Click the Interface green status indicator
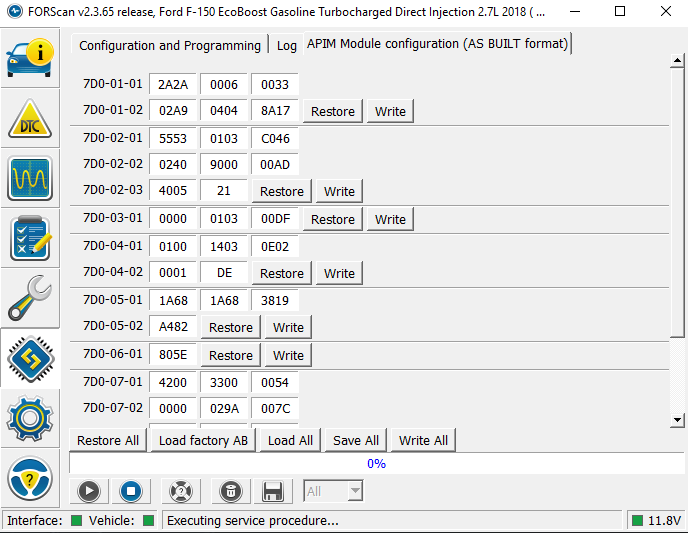Image resolution: width=688 pixels, height=533 pixels. [x=76, y=521]
